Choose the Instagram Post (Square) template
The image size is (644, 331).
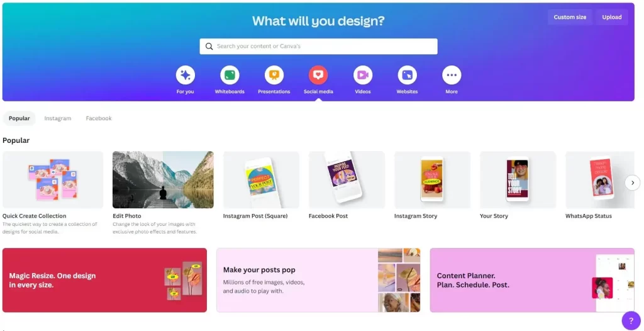pos(261,180)
